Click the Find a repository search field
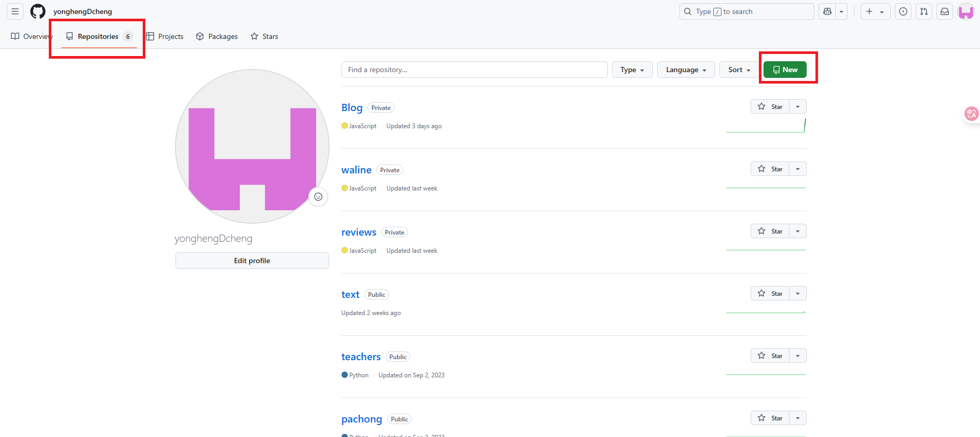The image size is (980, 437). (x=474, y=70)
